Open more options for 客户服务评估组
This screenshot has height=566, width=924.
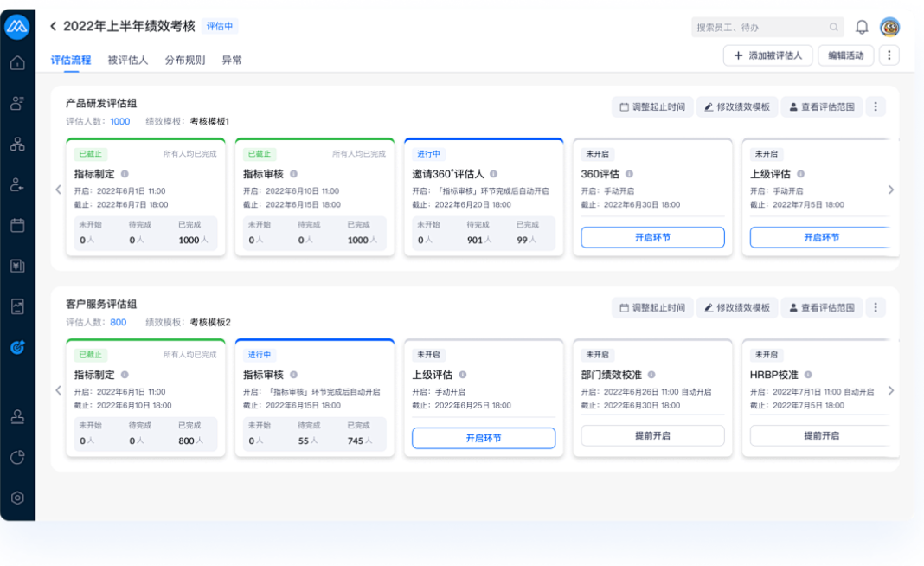pyautogui.click(x=876, y=307)
